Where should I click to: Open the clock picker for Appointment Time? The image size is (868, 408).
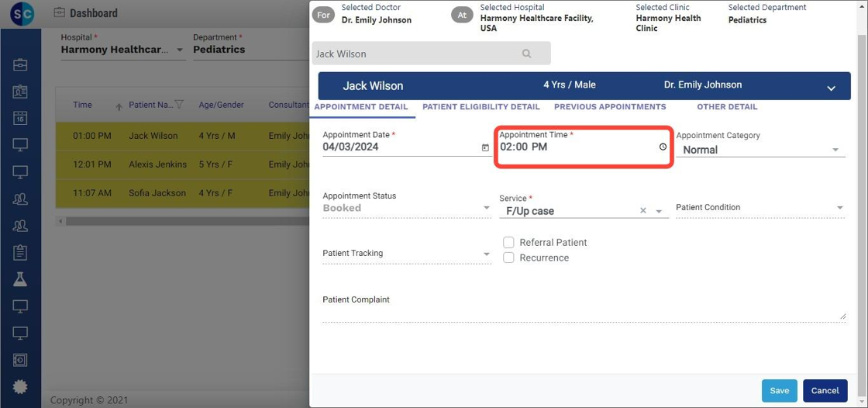click(x=663, y=147)
